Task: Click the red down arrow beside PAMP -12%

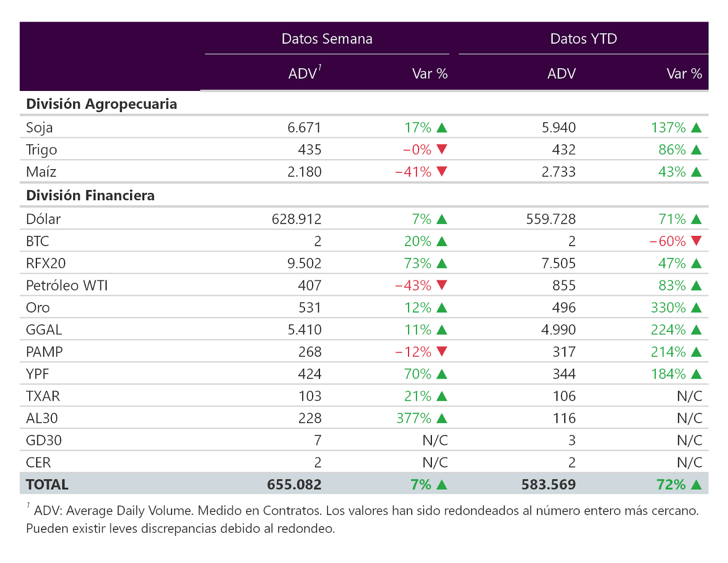Action: (442, 352)
